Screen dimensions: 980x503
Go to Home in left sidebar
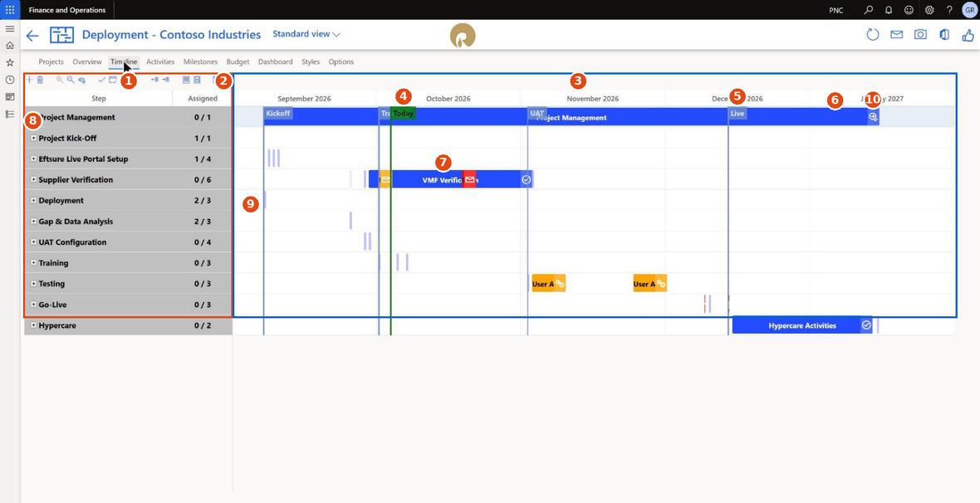coord(10,46)
